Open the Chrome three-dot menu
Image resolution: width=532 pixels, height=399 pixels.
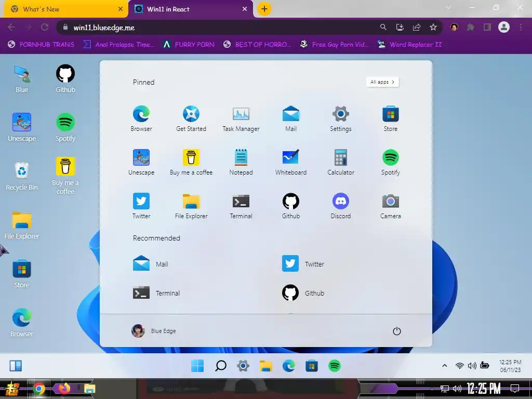click(x=521, y=27)
